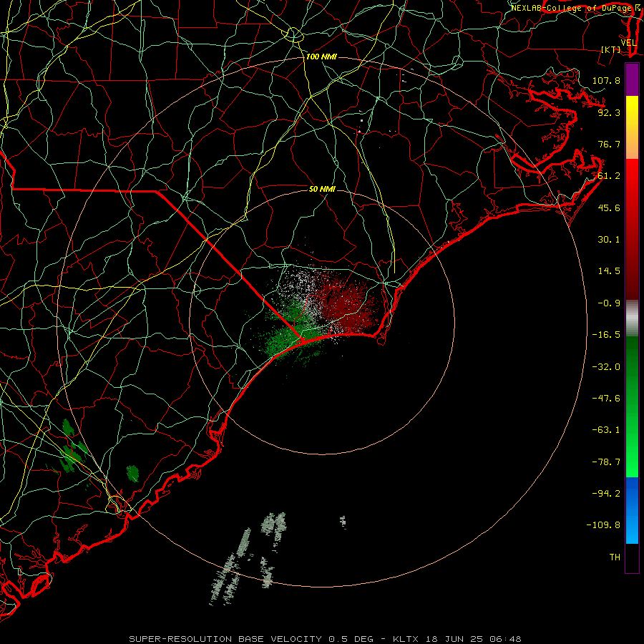Click the 'TH' label on the legend

[x=615, y=557]
